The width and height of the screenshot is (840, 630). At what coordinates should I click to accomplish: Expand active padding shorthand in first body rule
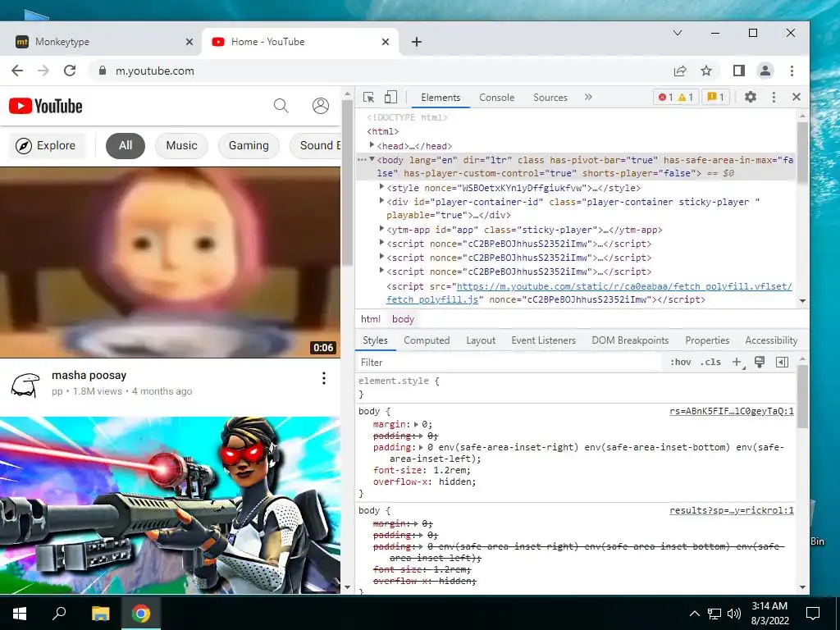pyautogui.click(x=422, y=447)
